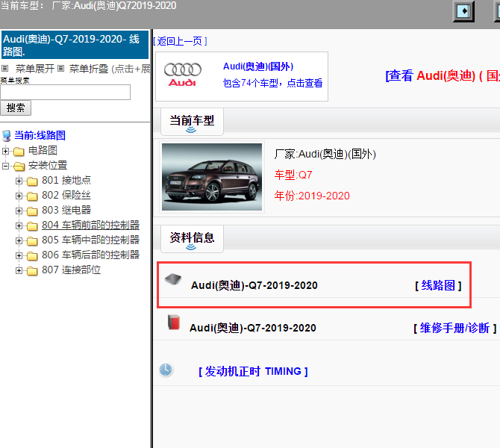
Task: Click the 804 车辆前部的控制器 folder icon
Action: (32, 226)
